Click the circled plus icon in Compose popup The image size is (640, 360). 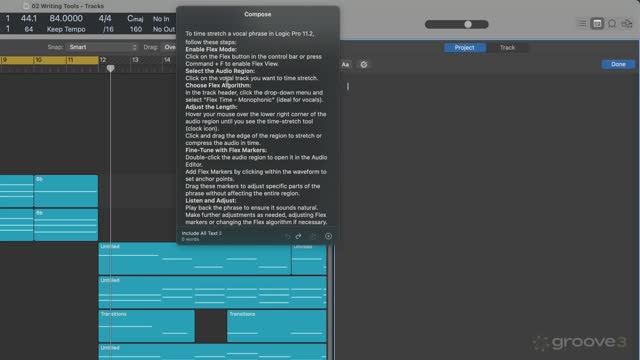pos(329,236)
